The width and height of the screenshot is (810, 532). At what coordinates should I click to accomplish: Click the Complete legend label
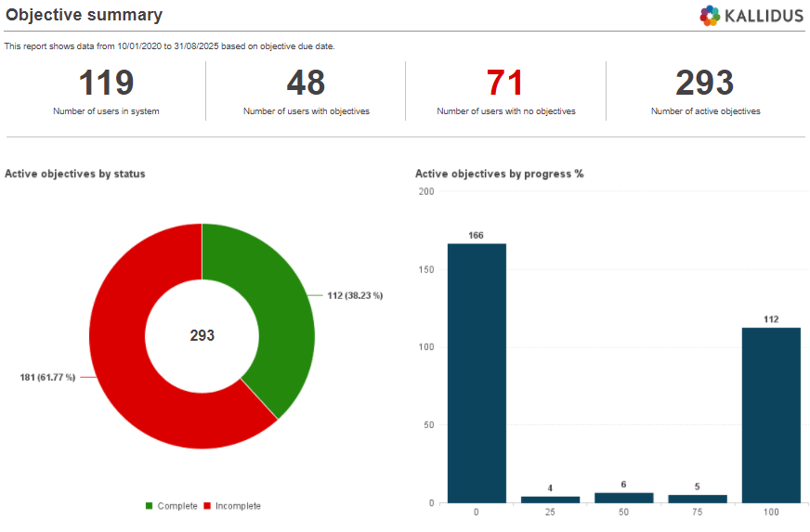click(176, 506)
